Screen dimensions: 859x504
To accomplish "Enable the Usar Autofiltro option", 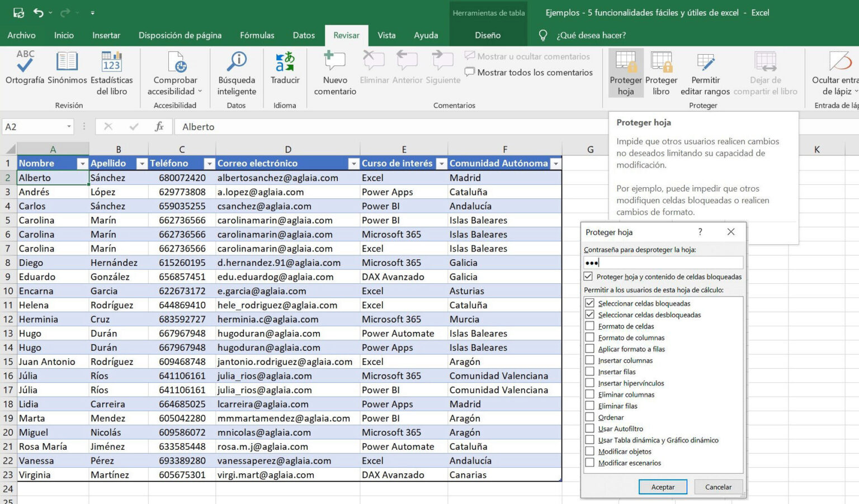I will 590,429.
